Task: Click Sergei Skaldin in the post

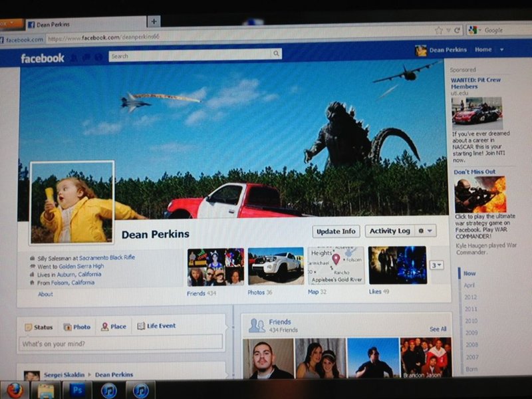Action: (64, 374)
